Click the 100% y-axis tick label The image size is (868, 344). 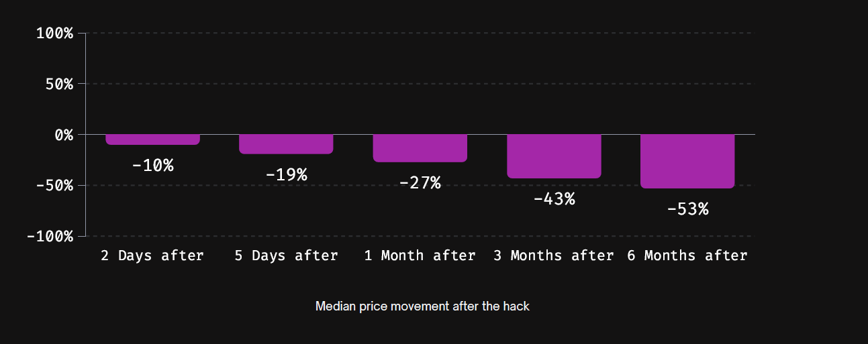click(54, 33)
